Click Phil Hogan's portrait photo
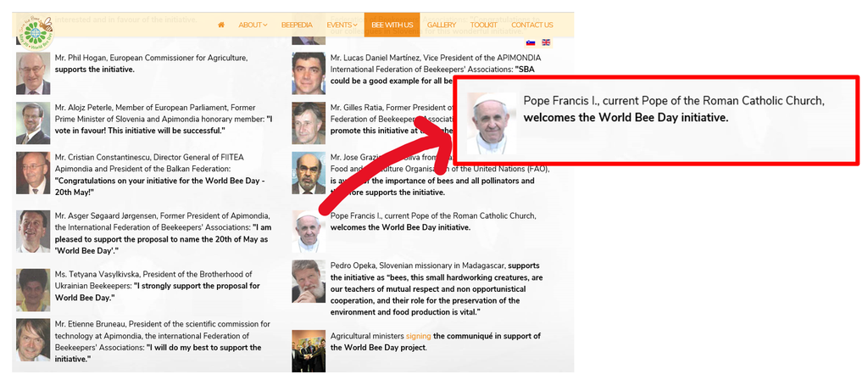 point(33,74)
